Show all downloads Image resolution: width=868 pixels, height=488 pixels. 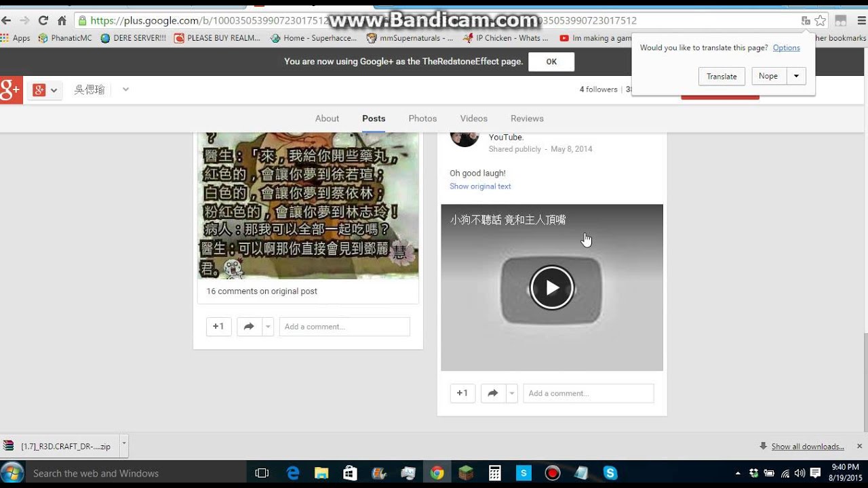tap(807, 447)
